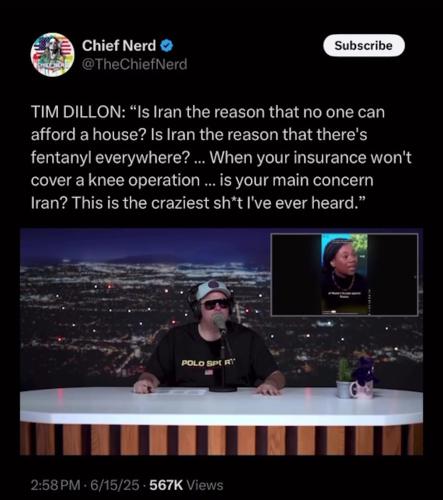Select the Chief Nerd display name
The image size is (443, 500).
click(119, 46)
